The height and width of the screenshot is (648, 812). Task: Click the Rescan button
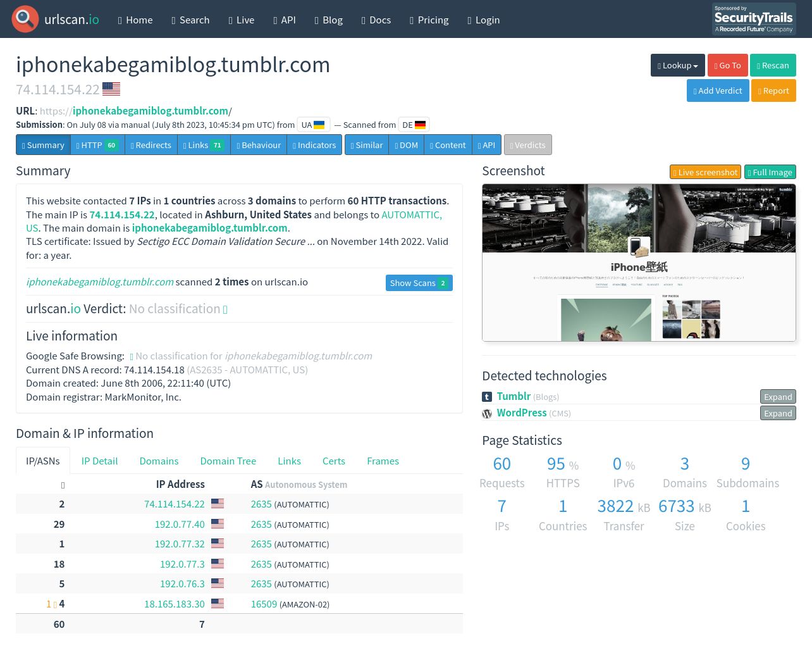pyautogui.click(x=773, y=65)
